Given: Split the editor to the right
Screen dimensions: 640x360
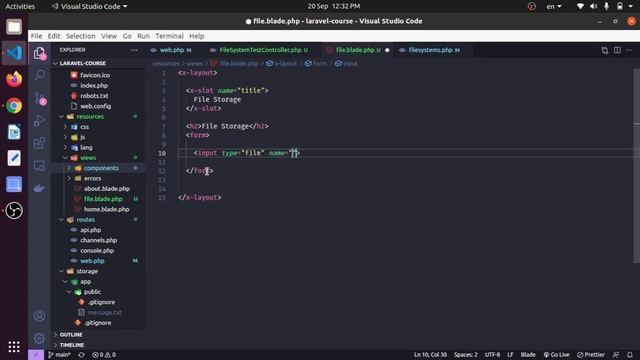Looking at the screenshot, I should pyautogui.click(x=617, y=50).
